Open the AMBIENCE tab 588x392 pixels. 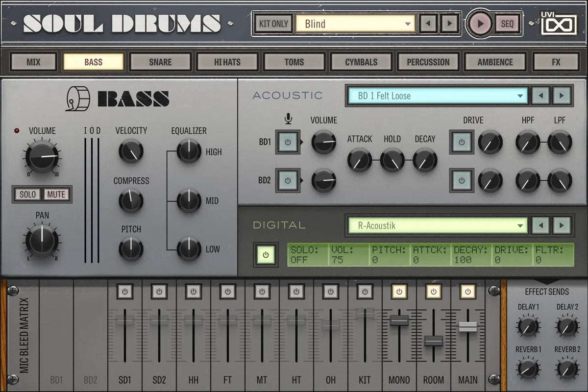pyautogui.click(x=495, y=62)
